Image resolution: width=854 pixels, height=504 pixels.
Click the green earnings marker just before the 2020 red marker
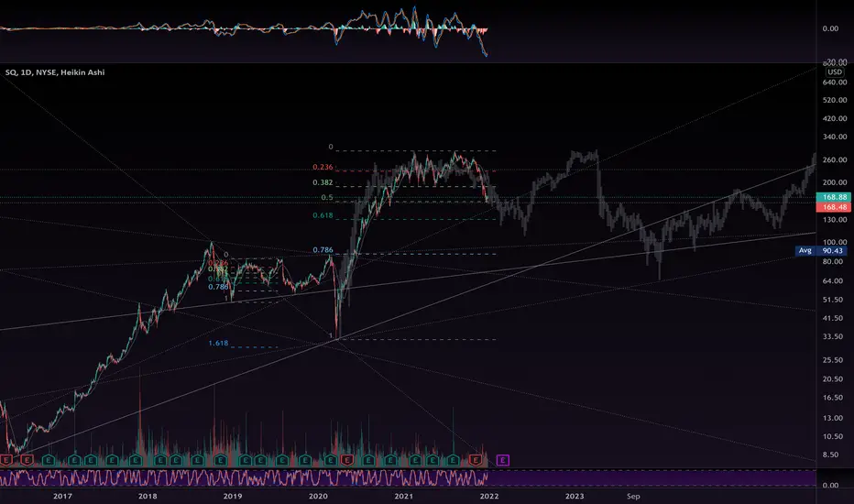(x=330, y=460)
